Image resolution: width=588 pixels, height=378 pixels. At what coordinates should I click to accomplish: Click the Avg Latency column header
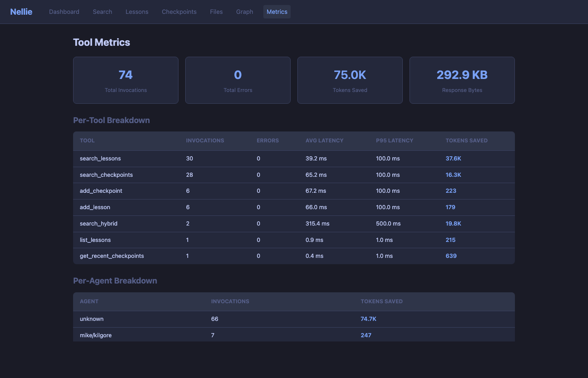[x=324, y=141]
